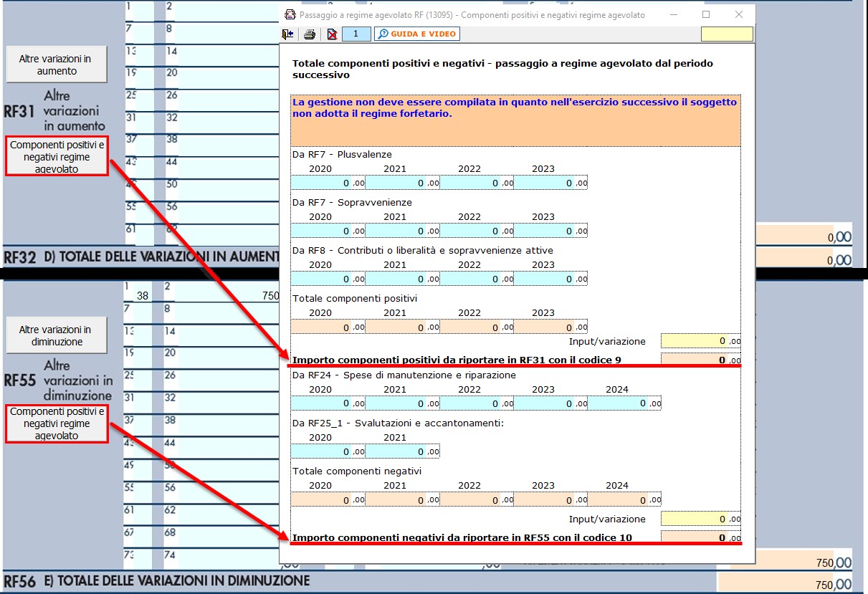Click the label Da RF24 - Spese di manutenzione
The width and height of the screenshot is (868, 594).
click(x=404, y=375)
